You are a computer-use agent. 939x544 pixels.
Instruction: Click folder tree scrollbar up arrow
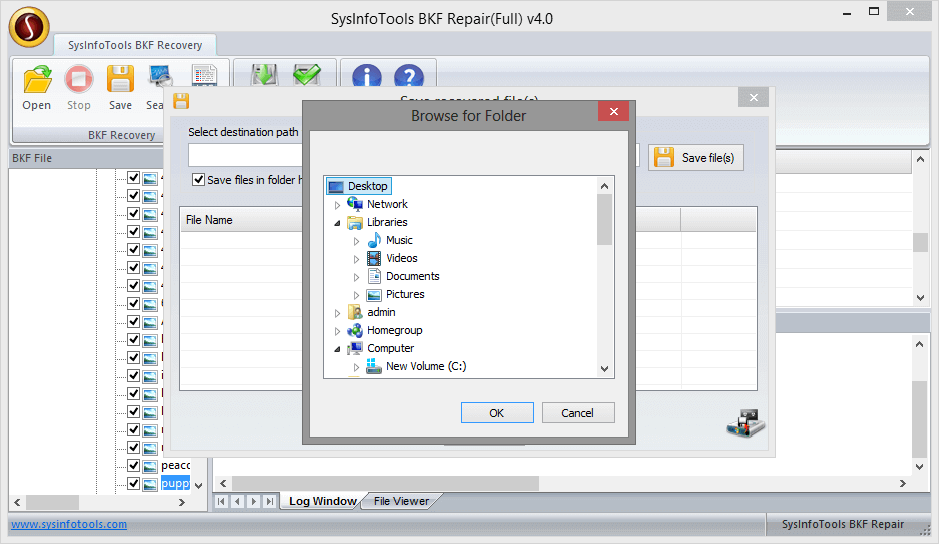604,186
